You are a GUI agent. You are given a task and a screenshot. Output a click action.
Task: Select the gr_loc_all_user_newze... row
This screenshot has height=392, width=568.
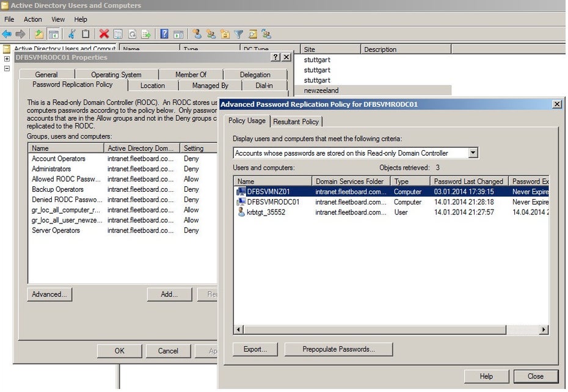[x=122, y=220]
